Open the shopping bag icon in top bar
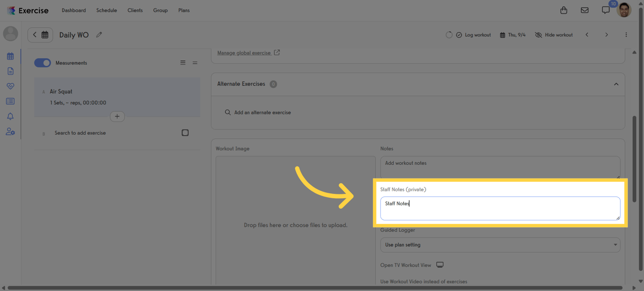This screenshot has height=291, width=644. click(x=563, y=10)
